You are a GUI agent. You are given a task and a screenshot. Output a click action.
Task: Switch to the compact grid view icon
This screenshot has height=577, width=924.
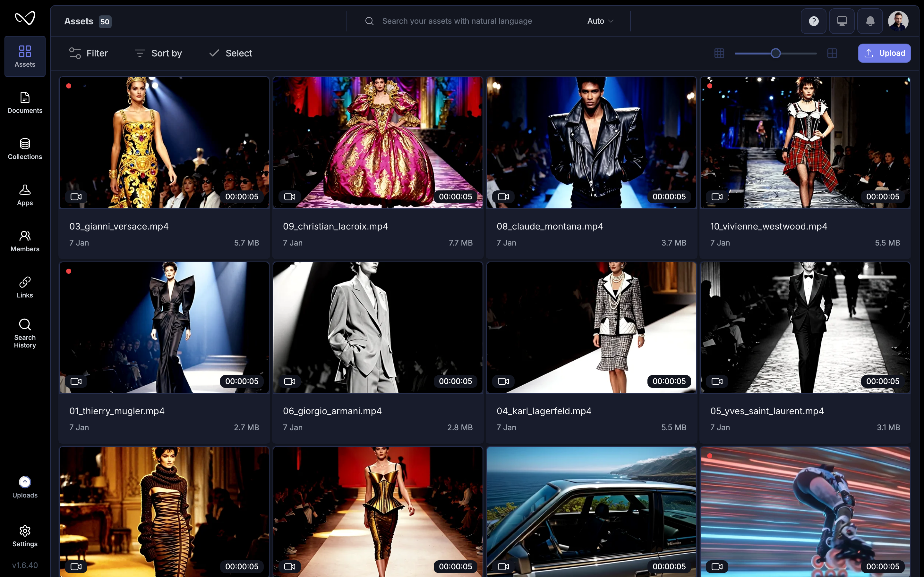click(x=719, y=53)
